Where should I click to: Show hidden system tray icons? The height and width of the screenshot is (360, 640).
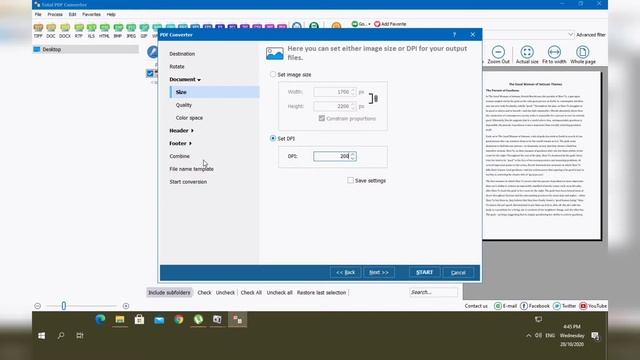tap(529, 336)
